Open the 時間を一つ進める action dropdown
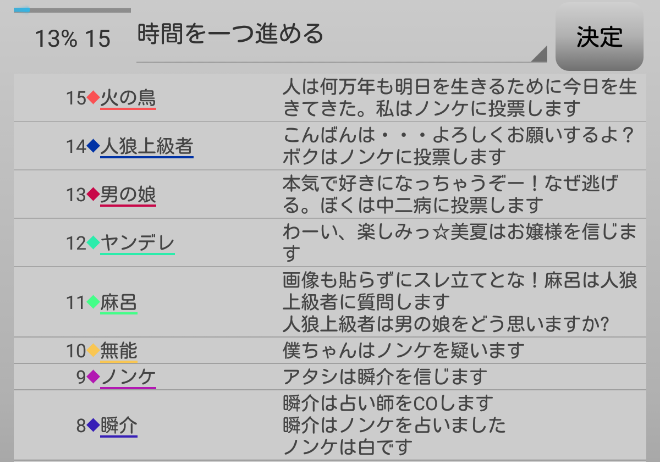 coord(340,36)
